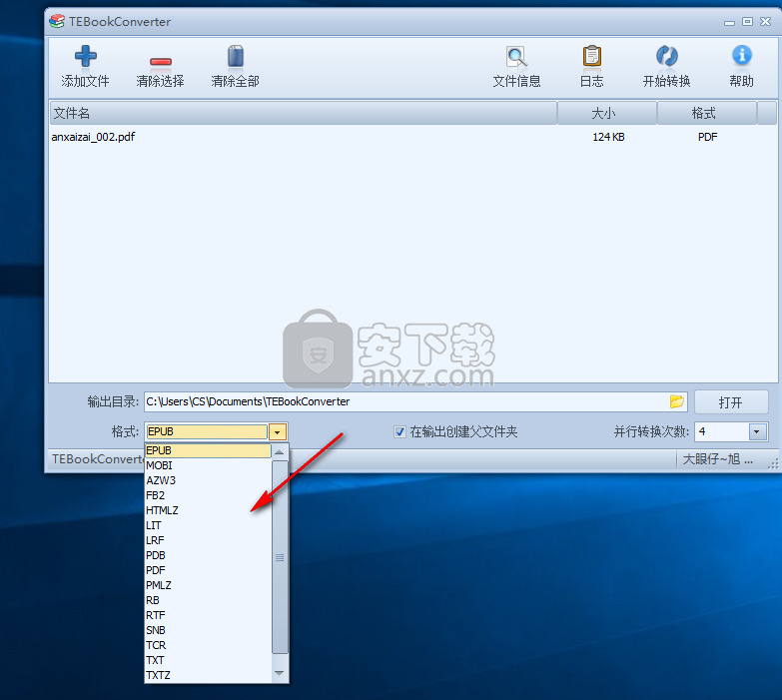Screen dimensions: 782x700
Task: Click the red minus Clear Selection icon
Action: pyautogui.click(x=161, y=61)
